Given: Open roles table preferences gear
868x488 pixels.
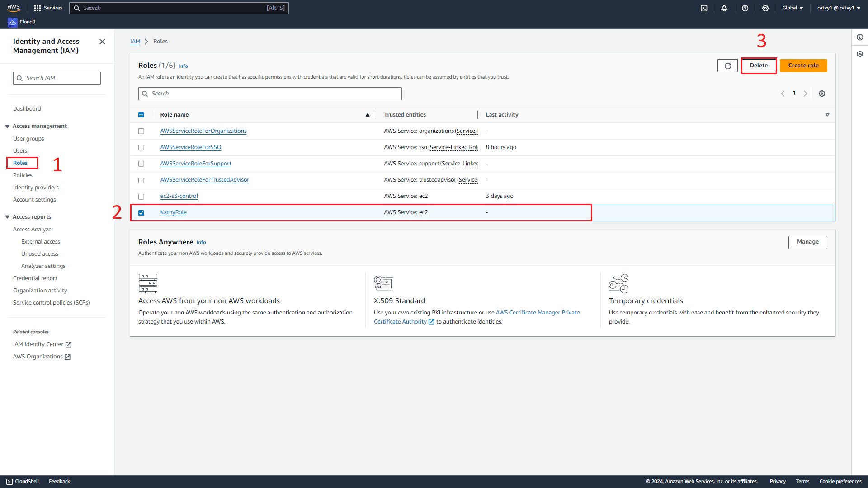Looking at the screenshot, I should [822, 94].
